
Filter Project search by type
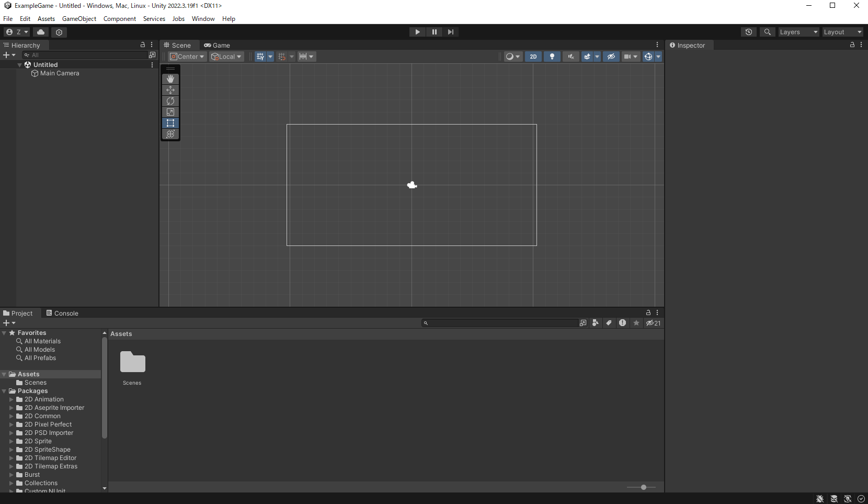coord(596,323)
